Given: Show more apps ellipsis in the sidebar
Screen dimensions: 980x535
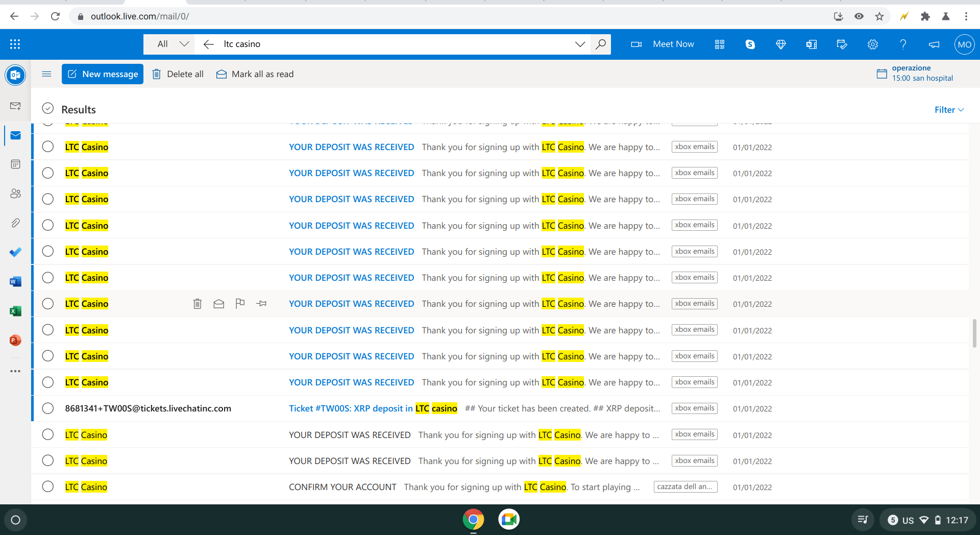Looking at the screenshot, I should 15,371.
